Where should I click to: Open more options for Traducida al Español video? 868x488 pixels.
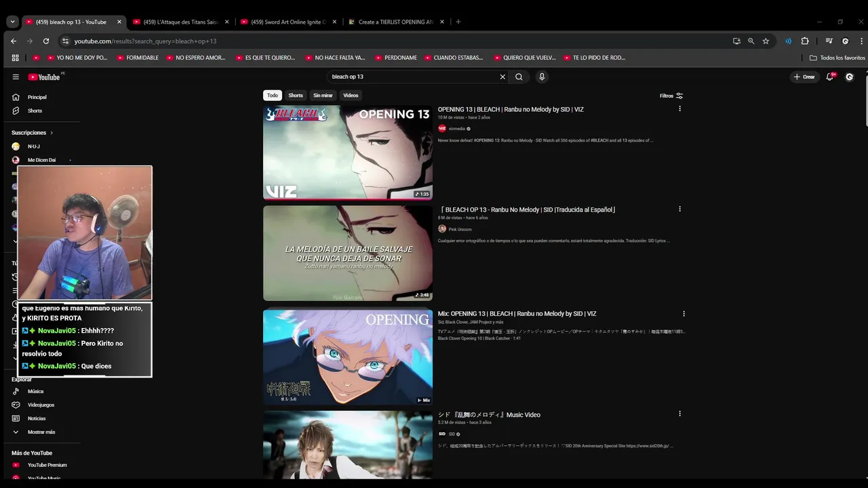[x=679, y=209]
